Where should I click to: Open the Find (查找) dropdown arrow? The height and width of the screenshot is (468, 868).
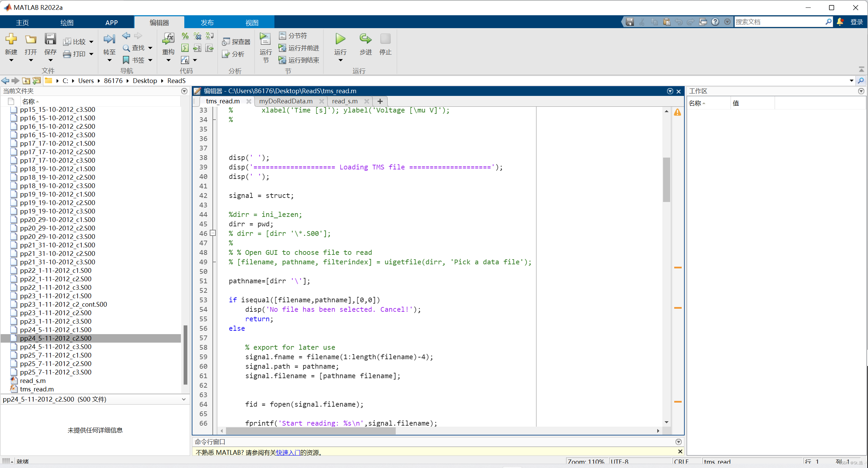point(150,48)
